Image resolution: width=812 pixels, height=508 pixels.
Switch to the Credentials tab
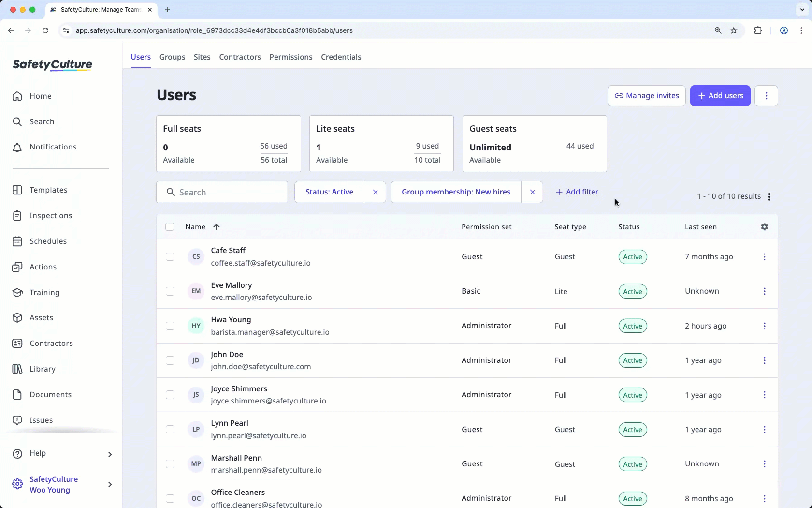tap(341, 57)
